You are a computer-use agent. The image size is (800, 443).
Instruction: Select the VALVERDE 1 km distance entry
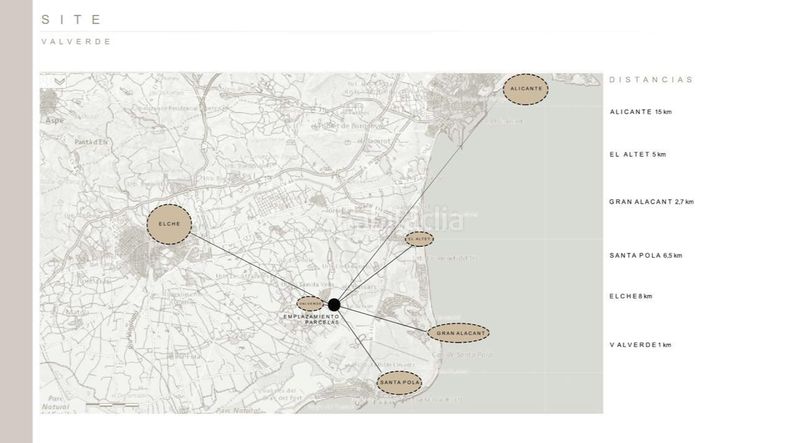click(640, 345)
